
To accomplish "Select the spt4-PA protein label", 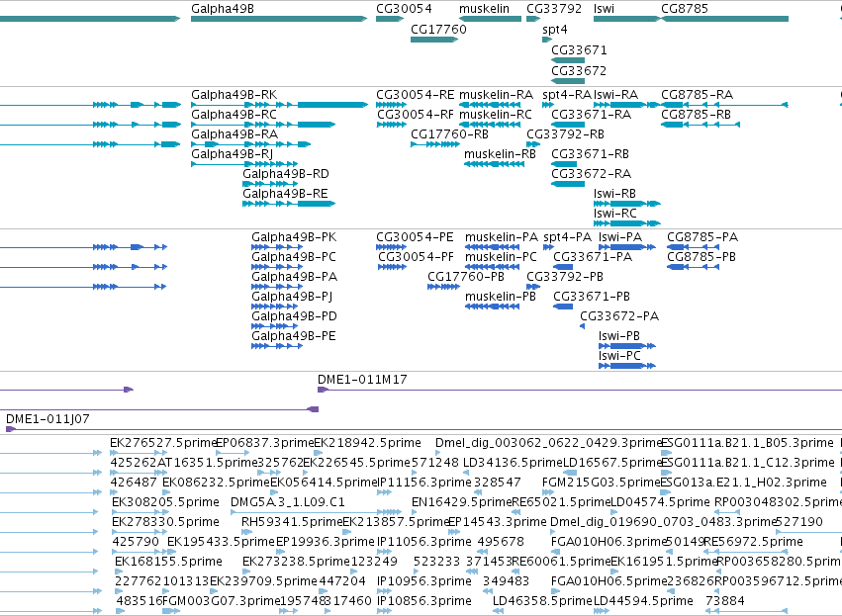I will [x=568, y=237].
